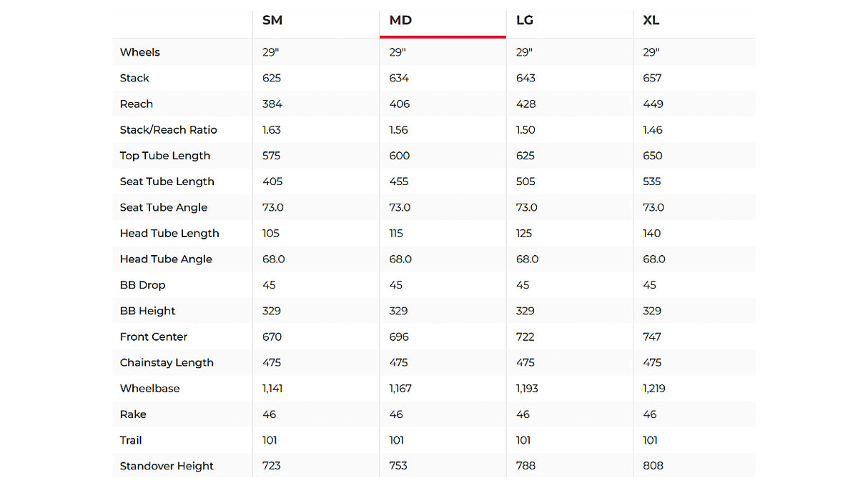This screenshot has width=868, height=488.
Task: Click the Stack/Reach Ratio row label
Action: pos(168,130)
